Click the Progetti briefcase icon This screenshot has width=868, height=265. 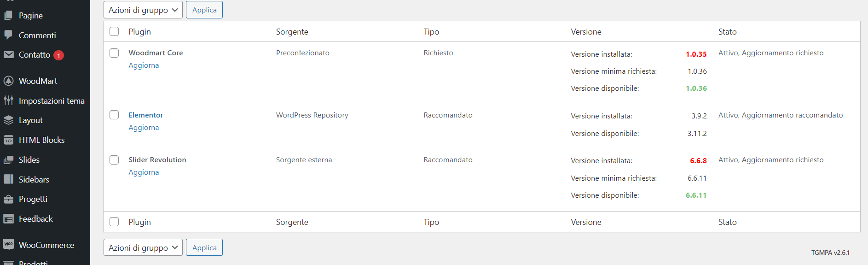pos(8,199)
